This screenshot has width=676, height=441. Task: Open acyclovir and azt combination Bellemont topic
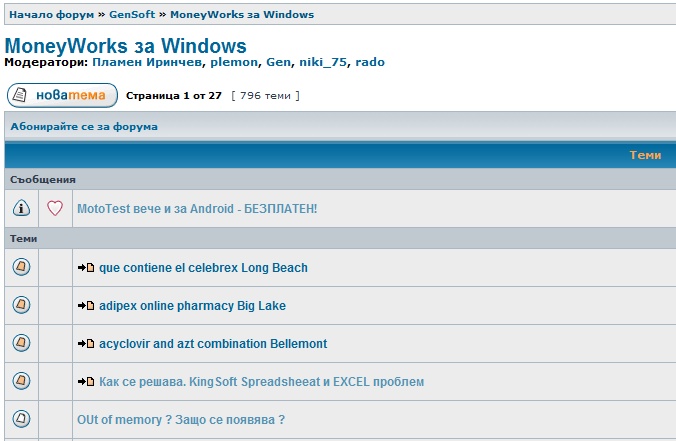click(213, 344)
